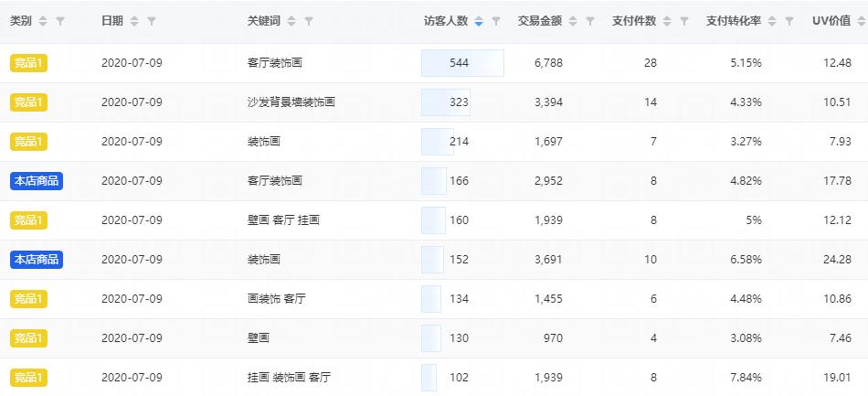868x396 pixels.
Task: Click UV value 7.46
Action: tap(841, 338)
